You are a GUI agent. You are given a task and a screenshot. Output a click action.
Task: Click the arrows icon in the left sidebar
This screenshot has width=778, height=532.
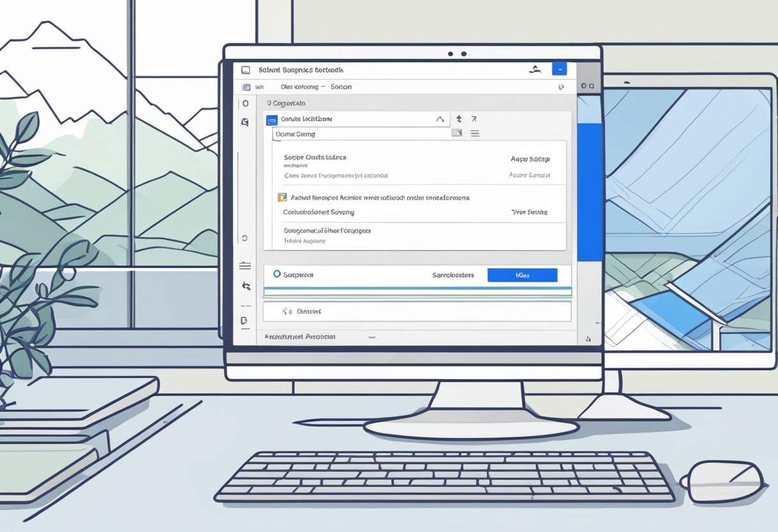click(245, 286)
